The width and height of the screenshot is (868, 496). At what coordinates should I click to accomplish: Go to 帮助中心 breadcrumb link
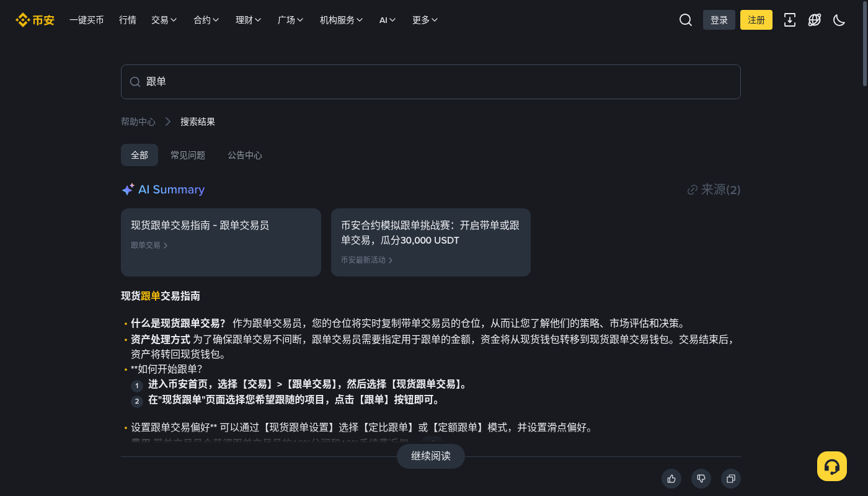tap(138, 122)
